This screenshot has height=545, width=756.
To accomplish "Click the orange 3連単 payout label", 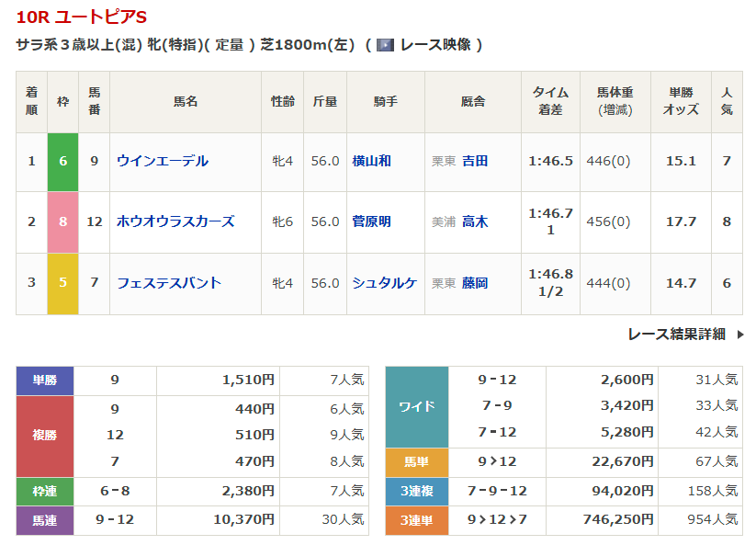I will (416, 520).
